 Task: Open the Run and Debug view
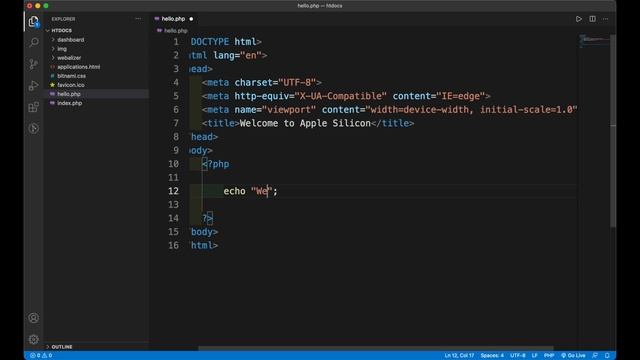click(x=34, y=85)
